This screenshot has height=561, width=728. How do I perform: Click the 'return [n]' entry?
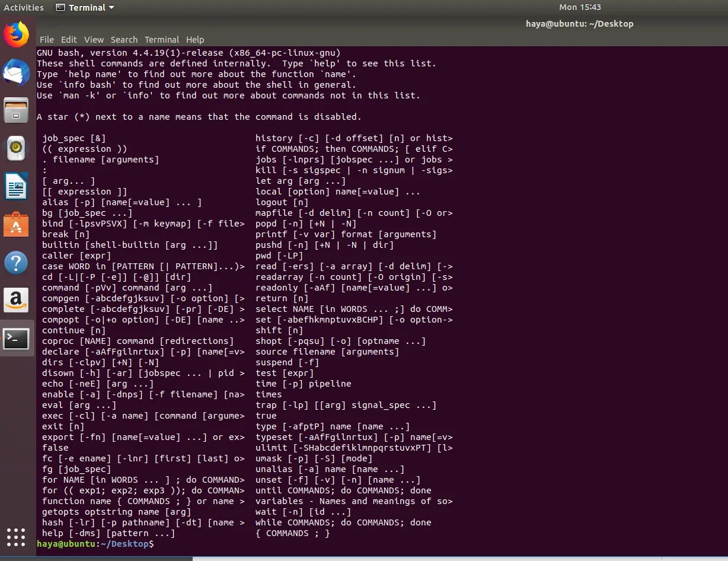(x=282, y=298)
